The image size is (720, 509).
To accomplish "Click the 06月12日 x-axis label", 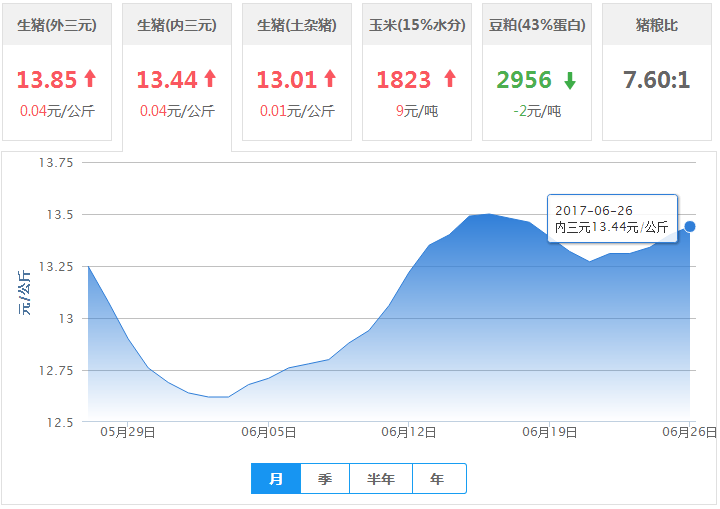I will [x=406, y=432].
